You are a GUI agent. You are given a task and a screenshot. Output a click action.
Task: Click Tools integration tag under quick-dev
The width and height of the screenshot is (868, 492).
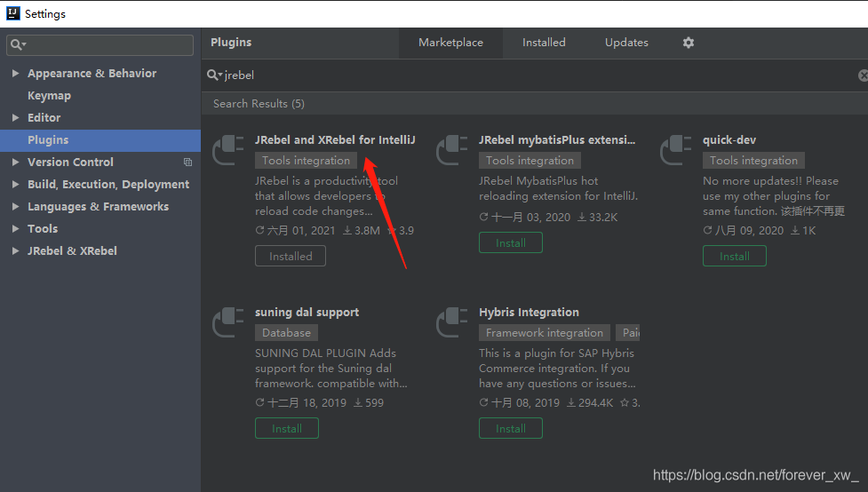pyautogui.click(x=753, y=161)
